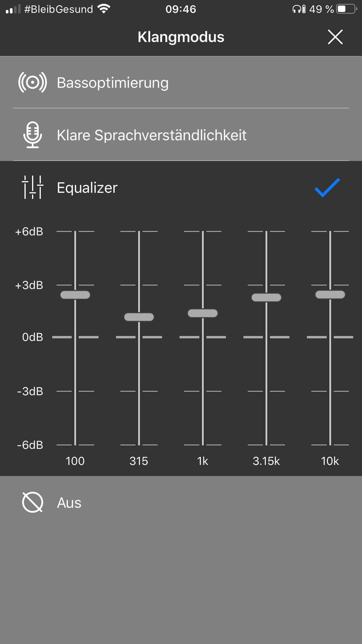Click the 100 Hz slider handle
Image resolution: width=362 pixels, height=644 pixels.
[75, 295]
